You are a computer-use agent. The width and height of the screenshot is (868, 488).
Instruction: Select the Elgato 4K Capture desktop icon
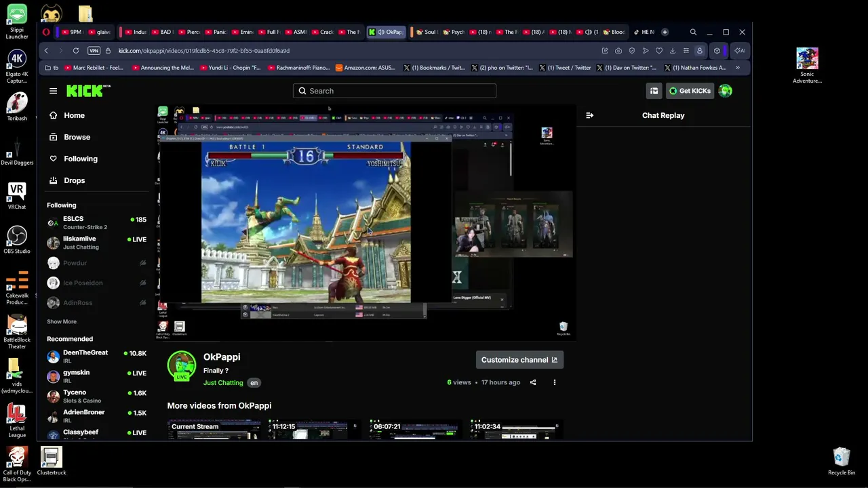[17, 66]
